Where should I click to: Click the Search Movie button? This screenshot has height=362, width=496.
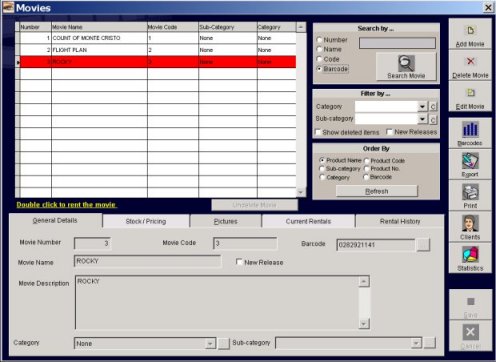[406, 67]
